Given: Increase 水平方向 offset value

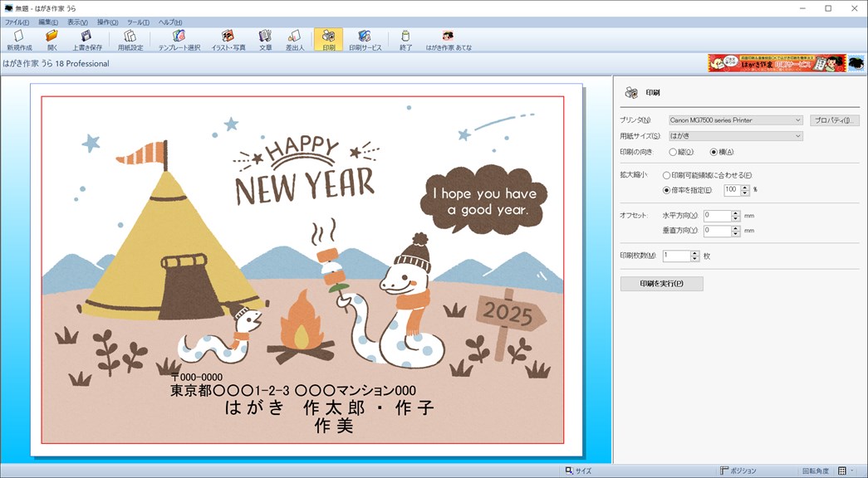Looking at the screenshot, I should (x=736, y=213).
